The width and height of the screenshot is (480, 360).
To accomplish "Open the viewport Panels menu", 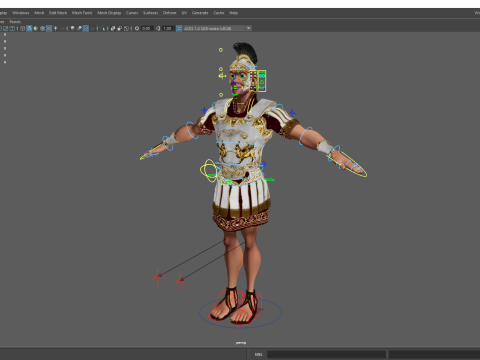I will [x=15, y=22].
